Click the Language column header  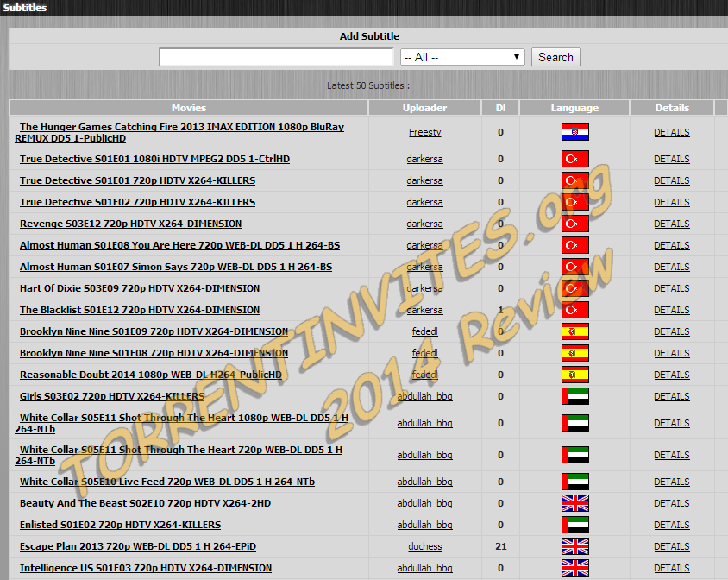574,108
